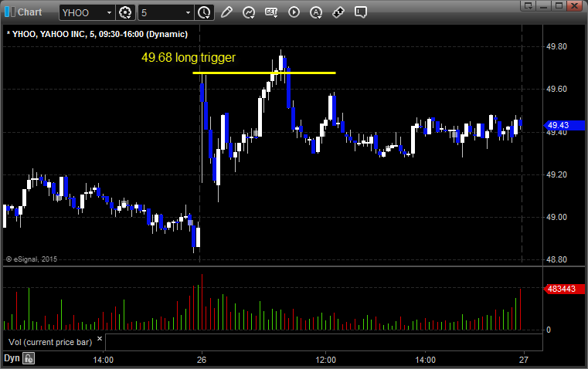
Task: Click the volume axis 0 label
Action: [549, 330]
